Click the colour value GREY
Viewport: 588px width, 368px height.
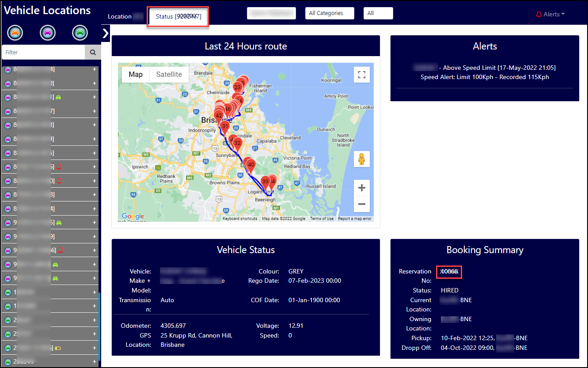pyautogui.click(x=296, y=271)
